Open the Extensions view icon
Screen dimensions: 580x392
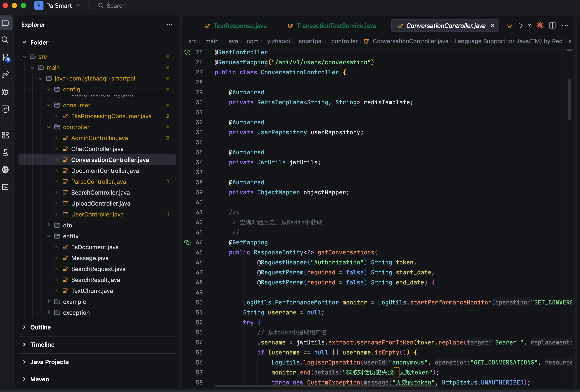(5, 135)
